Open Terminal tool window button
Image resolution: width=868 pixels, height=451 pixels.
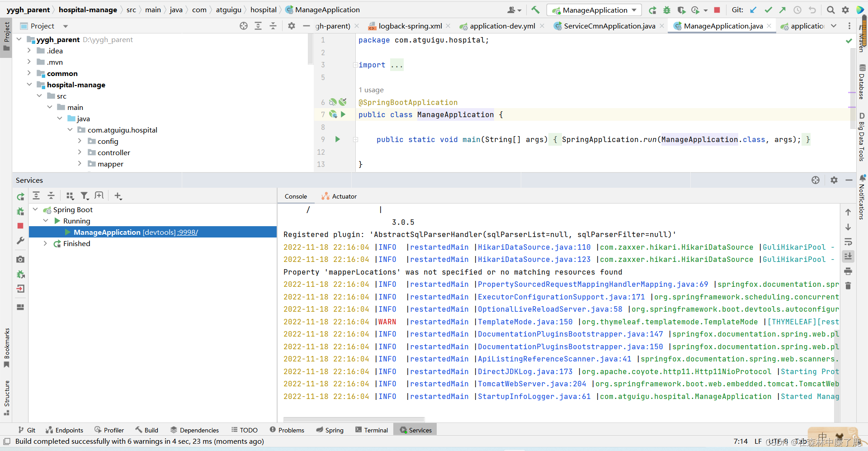click(x=372, y=430)
